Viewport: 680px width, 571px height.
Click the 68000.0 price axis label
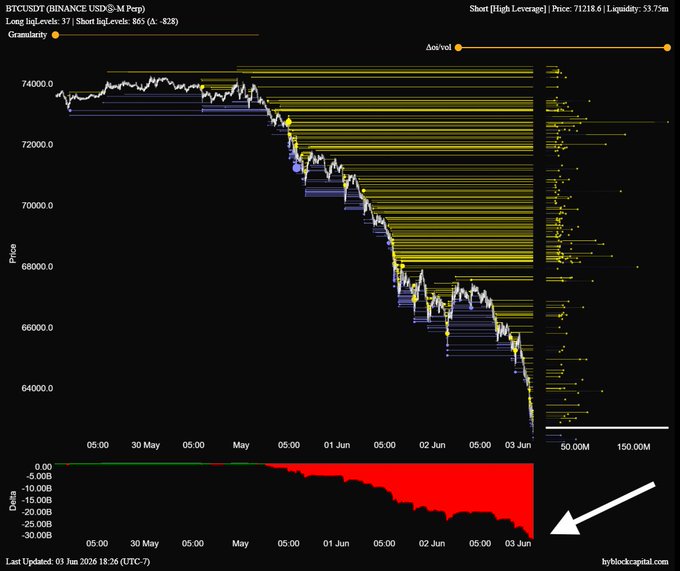pyautogui.click(x=37, y=266)
